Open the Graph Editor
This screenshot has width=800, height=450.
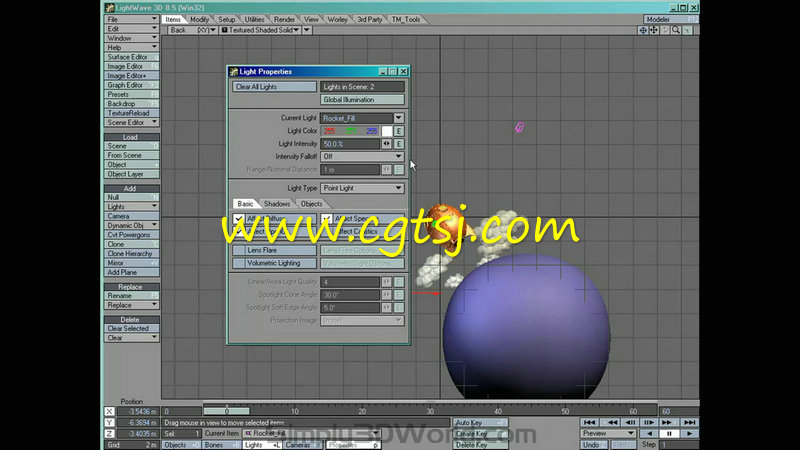(132, 85)
